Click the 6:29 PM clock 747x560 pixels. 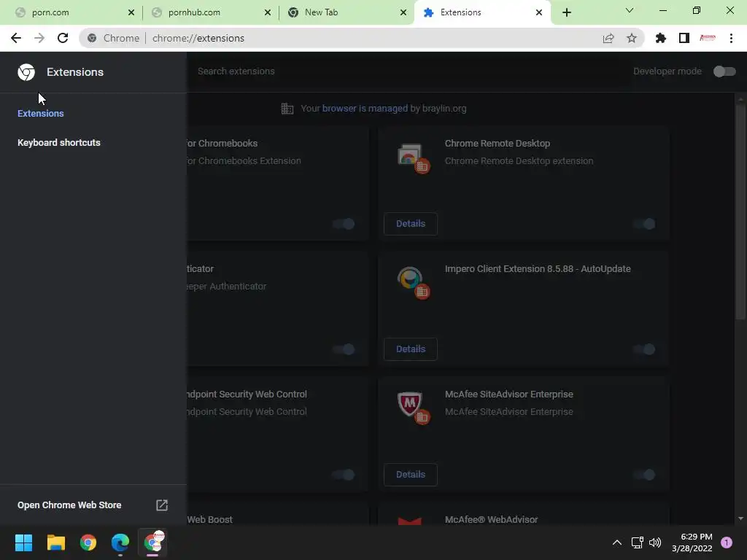click(696, 537)
